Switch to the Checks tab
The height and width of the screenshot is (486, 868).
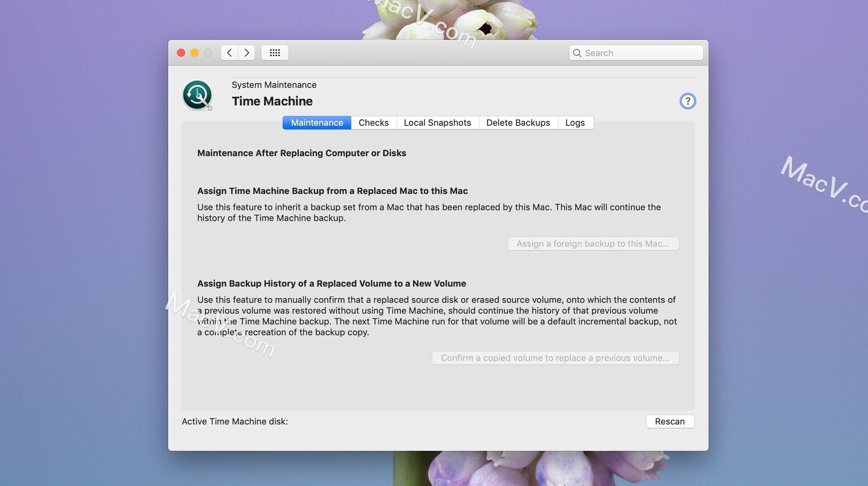tap(373, 123)
